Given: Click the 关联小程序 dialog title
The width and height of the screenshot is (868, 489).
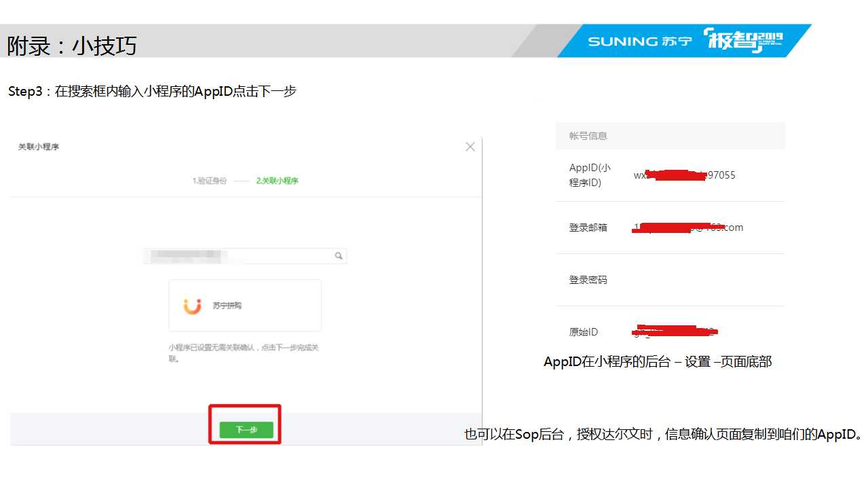Looking at the screenshot, I should 39,147.
